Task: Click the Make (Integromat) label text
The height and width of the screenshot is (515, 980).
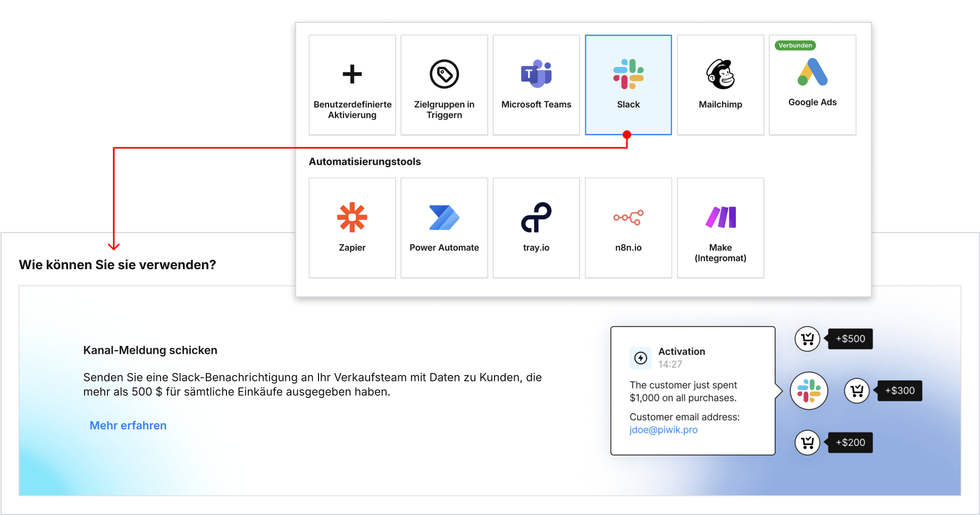Action: click(721, 253)
